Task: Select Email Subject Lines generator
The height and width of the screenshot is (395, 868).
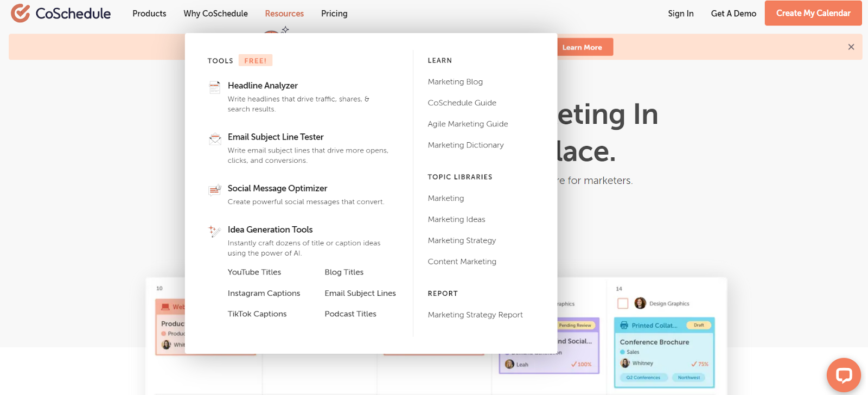Action: point(360,293)
